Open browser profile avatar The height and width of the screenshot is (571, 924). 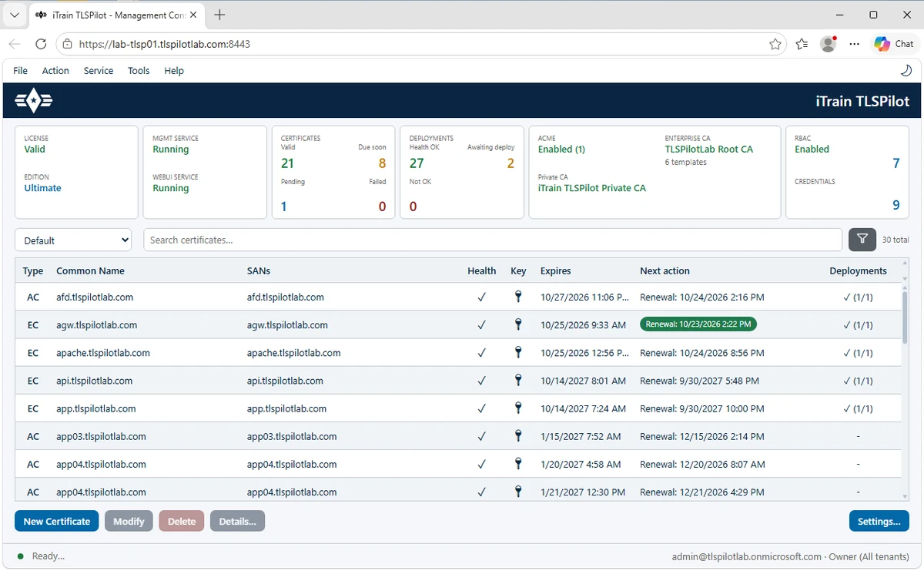tap(829, 44)
